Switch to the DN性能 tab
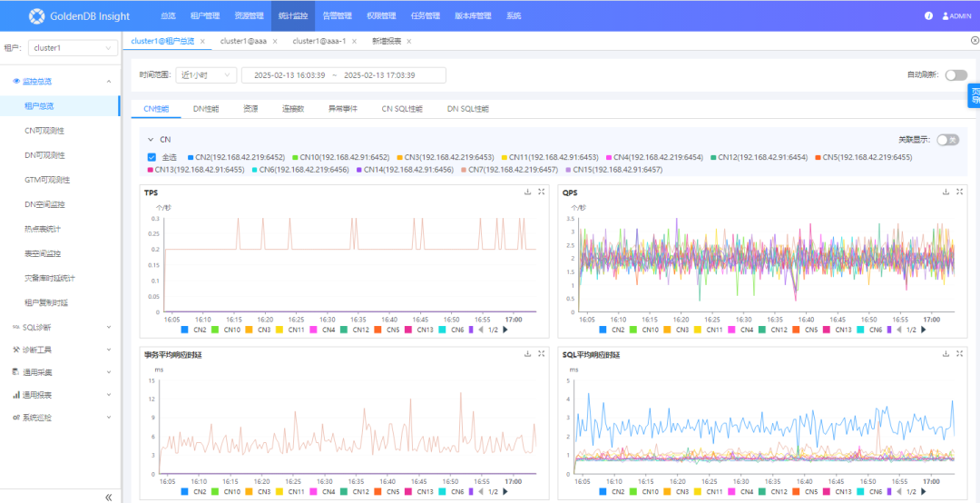The image size is (980, 503). (206, 108)
